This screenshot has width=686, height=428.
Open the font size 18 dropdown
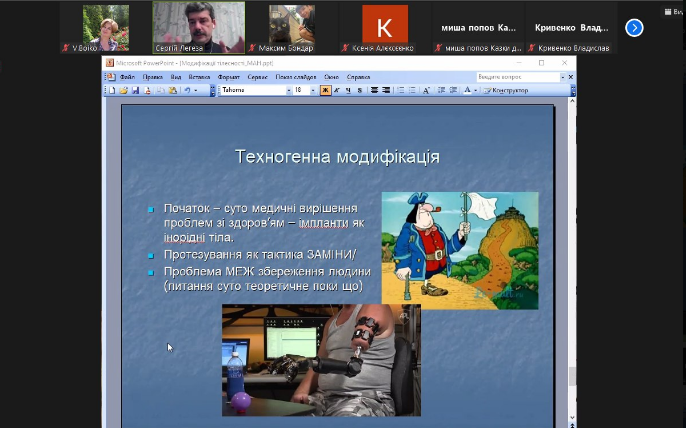click(x=313, y=90)
